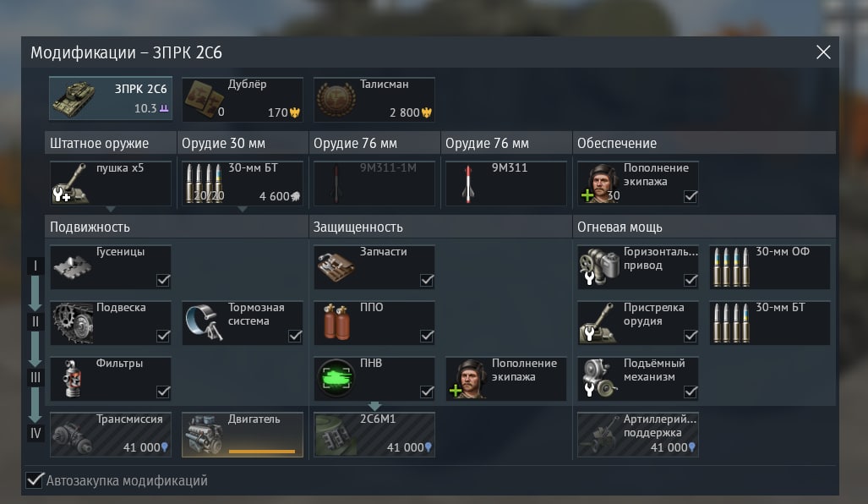Toggle the Автозакупка модификаций checkbox
The image size is (868, 504).
coord(35,479)
